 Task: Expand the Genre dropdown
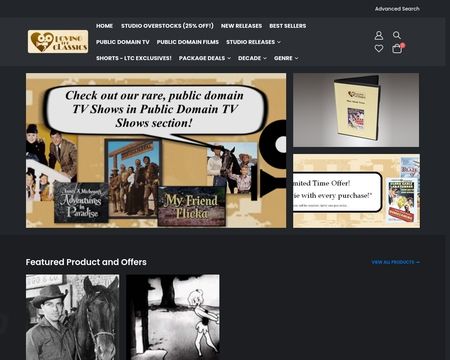pos(286,58)
